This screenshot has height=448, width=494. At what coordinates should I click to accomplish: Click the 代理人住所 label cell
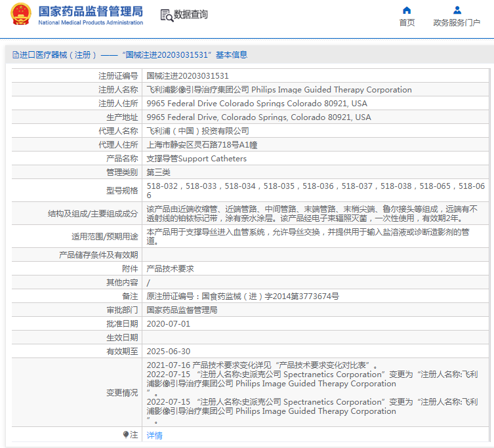tap(77, 145)
